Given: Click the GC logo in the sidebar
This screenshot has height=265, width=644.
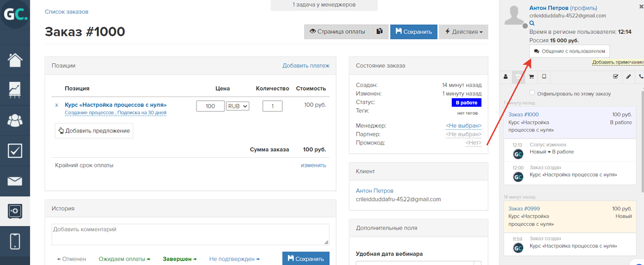Looking at the screenshot, I should click(x=15, y=15).
